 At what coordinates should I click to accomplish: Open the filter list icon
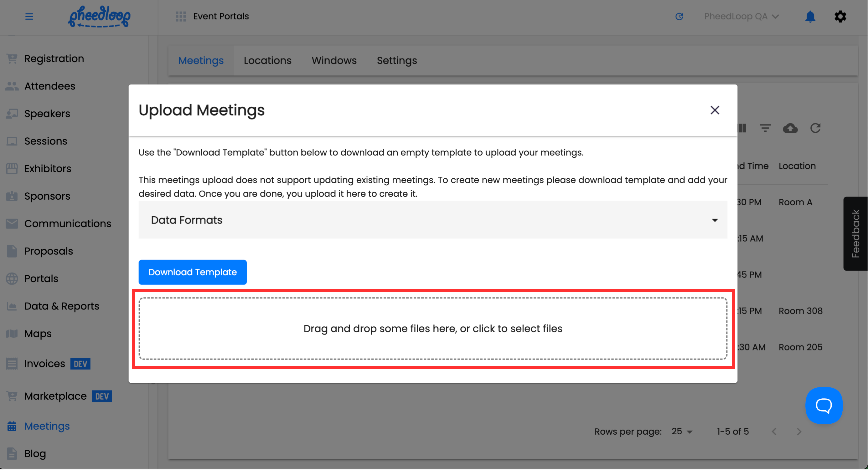(765, 128)
